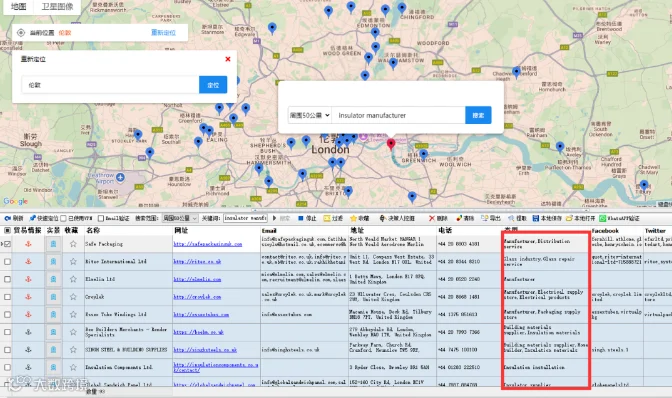Check the Essex Tube Windings Ltd checkbox
This screenshot has height=398, width=672.
pos(7,314)
